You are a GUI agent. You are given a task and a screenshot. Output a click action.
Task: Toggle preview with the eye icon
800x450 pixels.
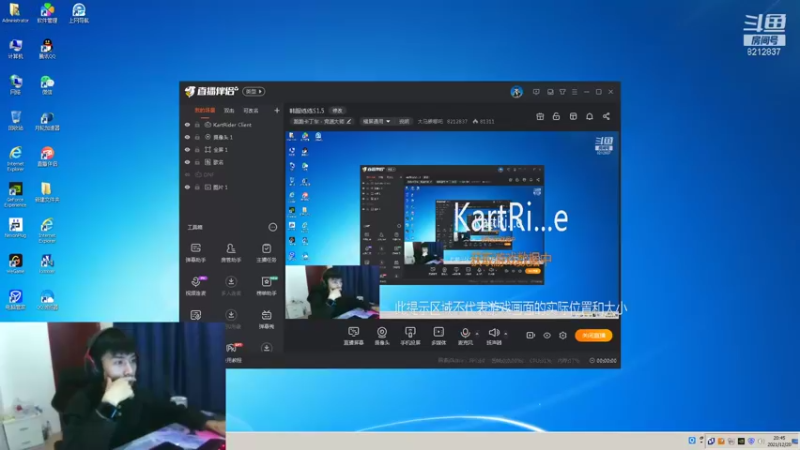click(x=547, y=335)
